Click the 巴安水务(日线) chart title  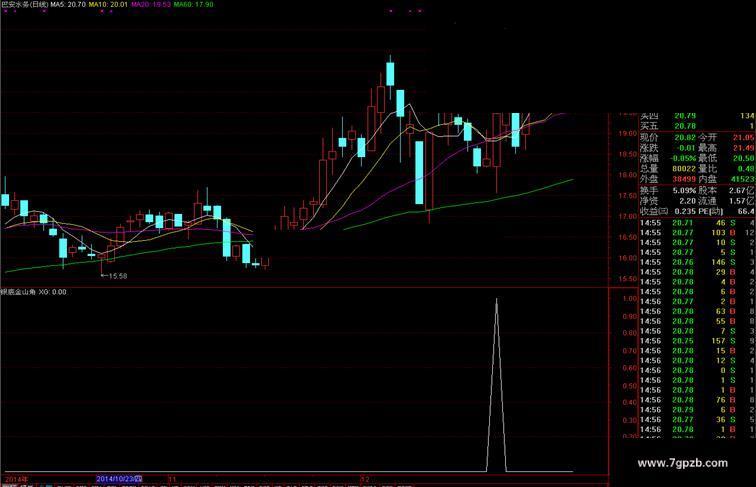pos(25,4)
